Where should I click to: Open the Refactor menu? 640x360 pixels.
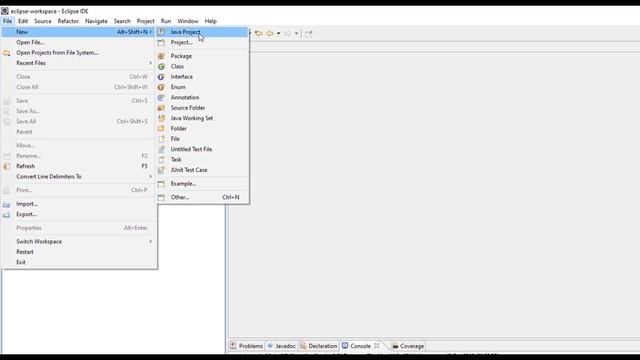68,21
